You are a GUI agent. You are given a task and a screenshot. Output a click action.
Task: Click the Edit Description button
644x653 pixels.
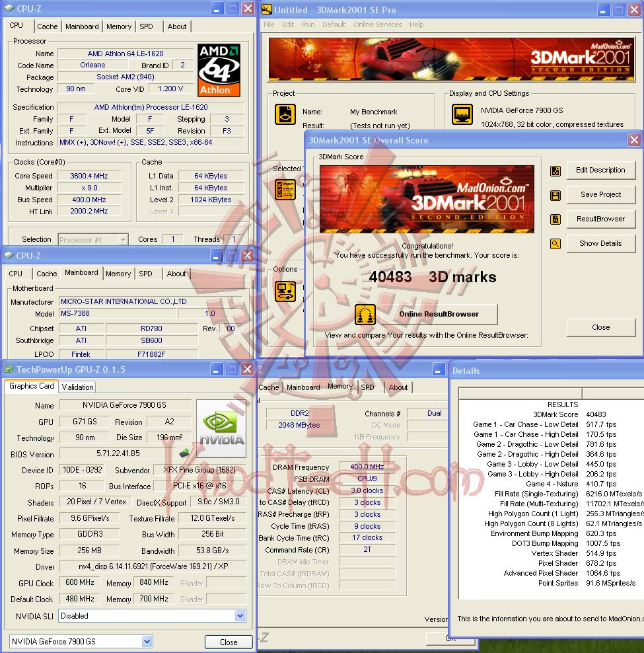(x=600, y=170)
